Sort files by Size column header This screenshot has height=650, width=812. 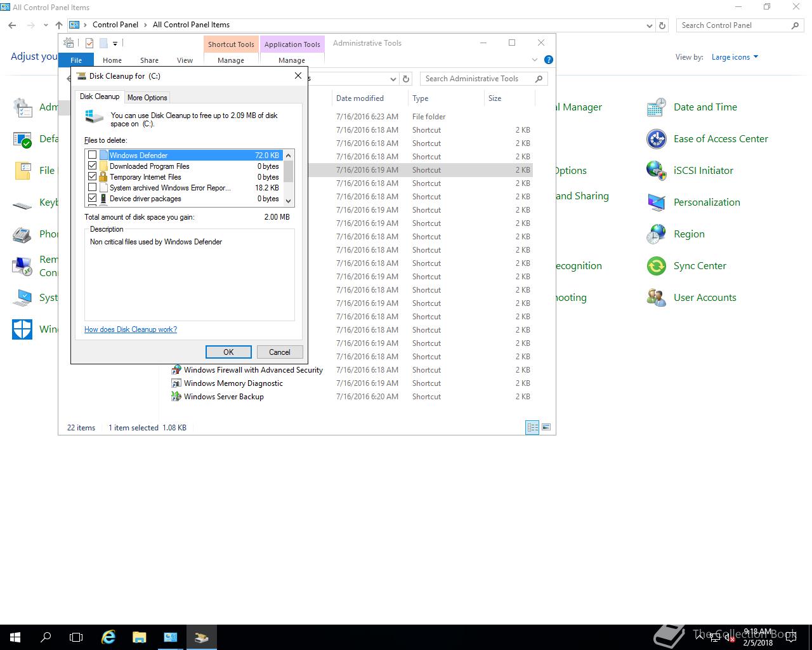pyautogui.click(x=509, y=98)
